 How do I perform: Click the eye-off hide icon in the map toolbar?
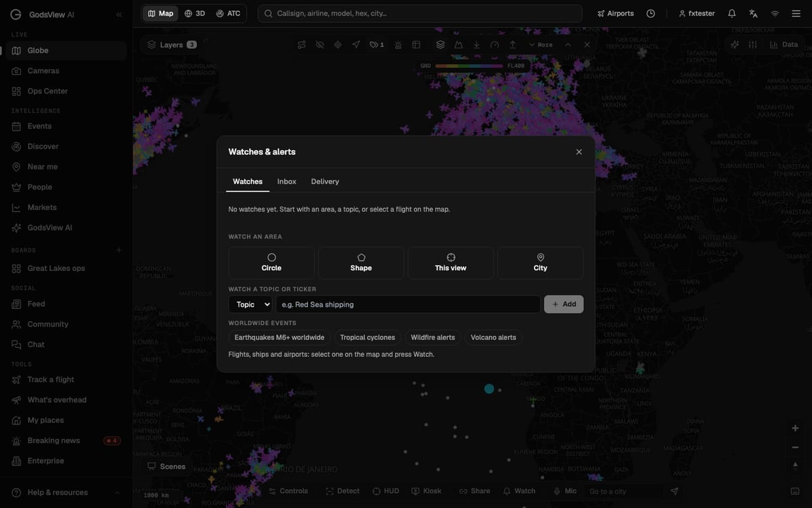[319, 45]
